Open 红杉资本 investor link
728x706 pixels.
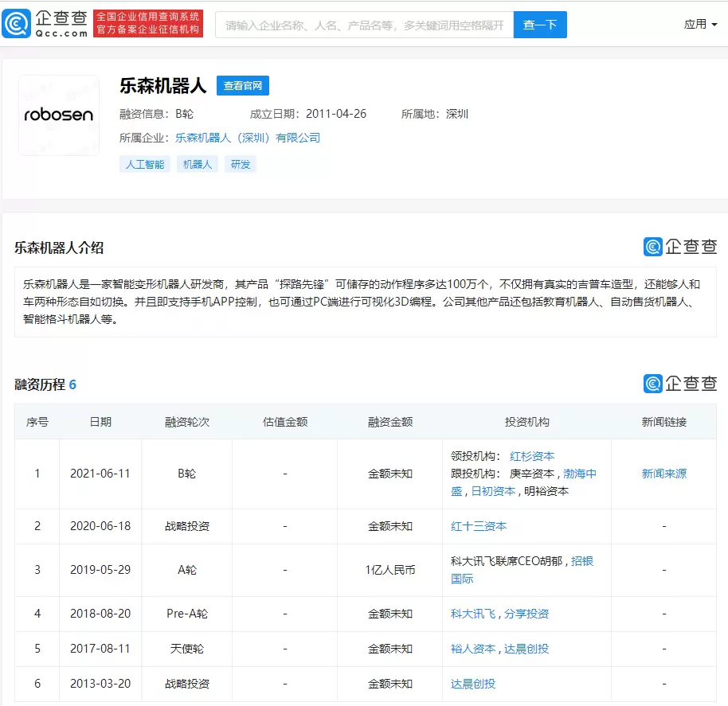pyautogui.click(x=532, y=456)
